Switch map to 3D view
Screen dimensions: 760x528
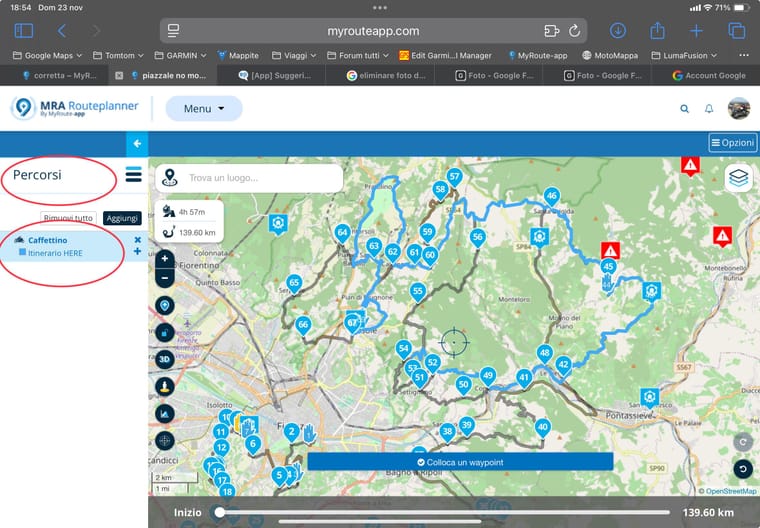click(x=165, y=359)
